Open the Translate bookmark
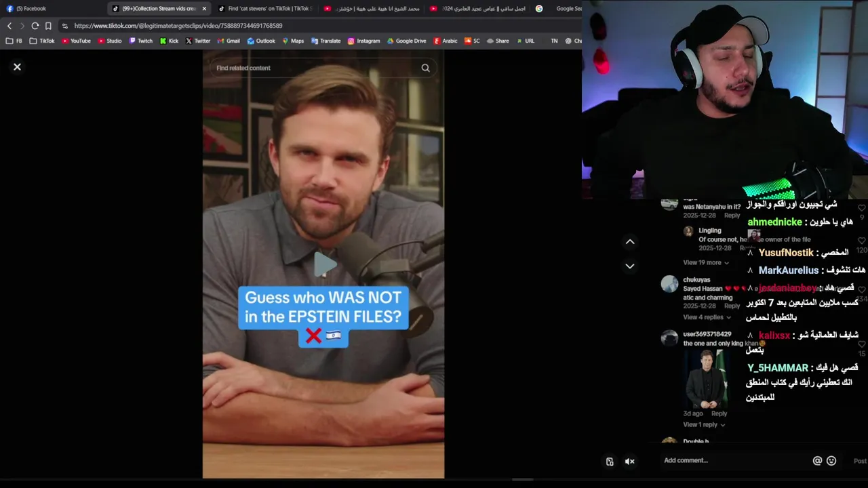This screenshot has height=488, width=868. click(x=325, y=41)
